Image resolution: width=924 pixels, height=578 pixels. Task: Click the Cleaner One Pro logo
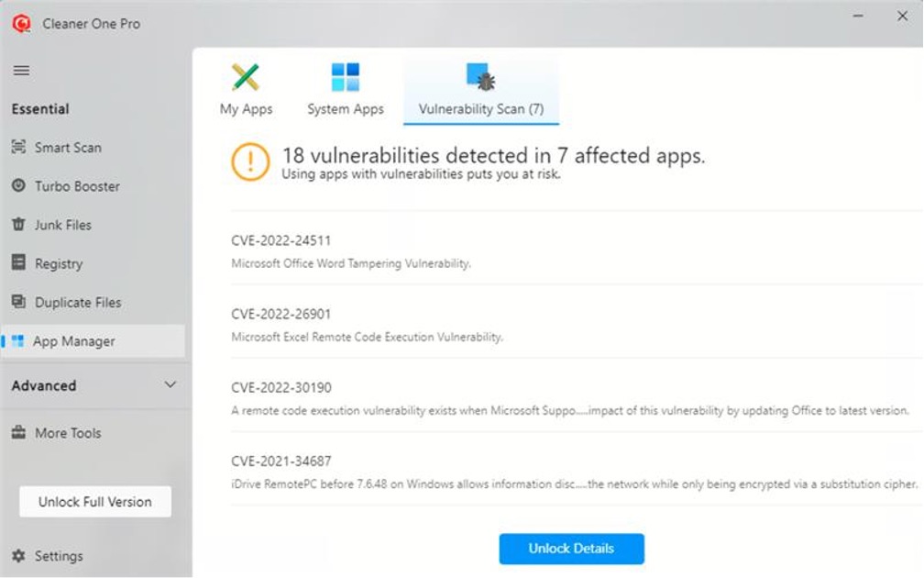[21, 24]
